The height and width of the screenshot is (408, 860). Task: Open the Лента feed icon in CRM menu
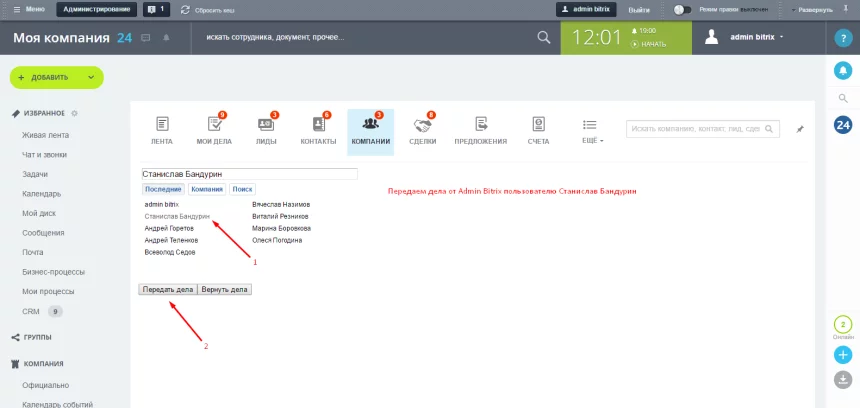[161, 125]
